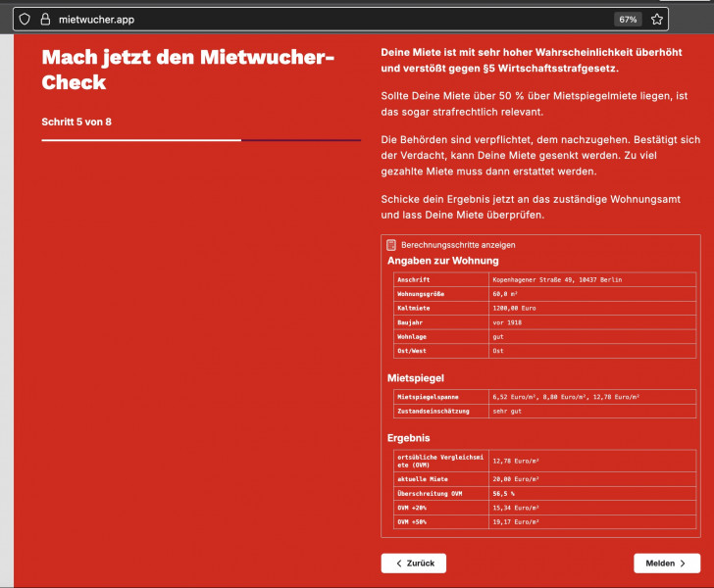714x588 pixels.
Task: Click the 'Mach jetzt den Mietwucher-Check' heading
Action: point(188,70)
